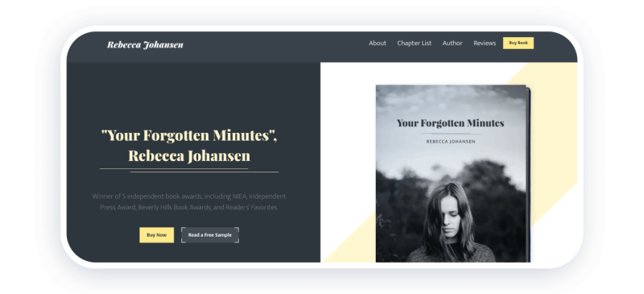
Task: Click the yellow Buy Book button
Action: coord(518,43)
